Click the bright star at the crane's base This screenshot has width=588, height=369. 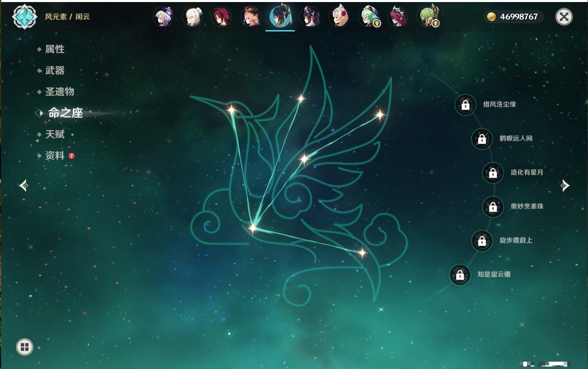(253, 228)
